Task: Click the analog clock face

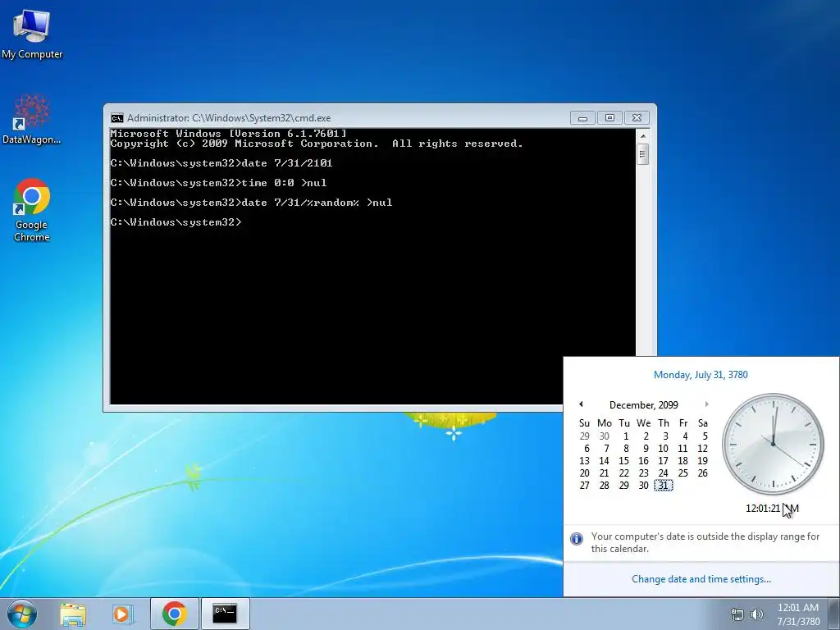Action: point(773,444)
